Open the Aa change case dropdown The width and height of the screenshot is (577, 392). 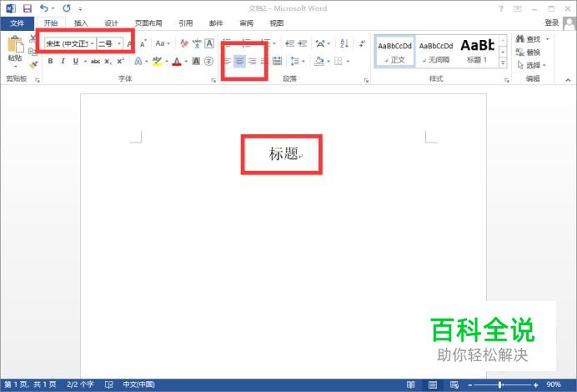coord(163,43)
